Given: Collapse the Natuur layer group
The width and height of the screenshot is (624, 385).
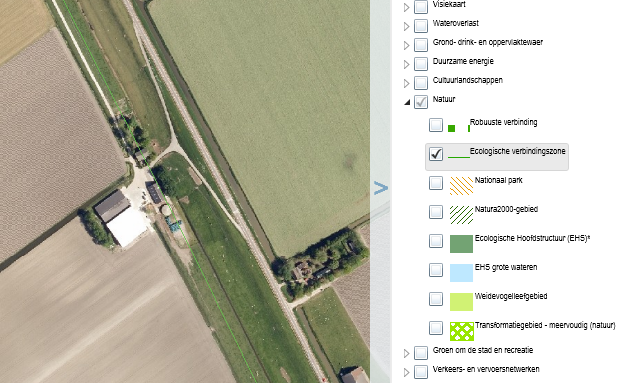Looking at the screenshot, I should (x=407, y=102).
